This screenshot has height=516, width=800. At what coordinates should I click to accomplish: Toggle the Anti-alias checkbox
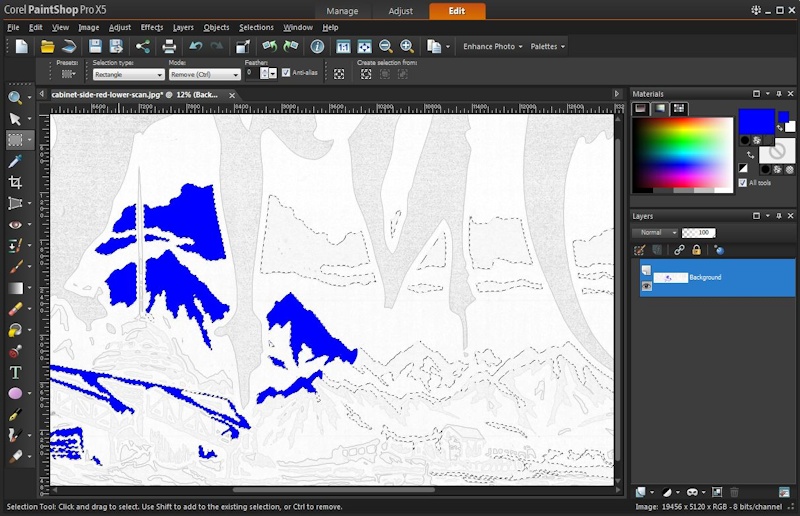(x=286, y=73)
